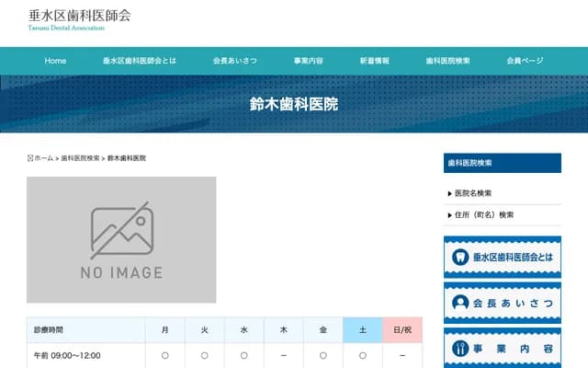Click the 歯科医院検索 breadcrumb link

pyautogui.click(x=80, y=158)
